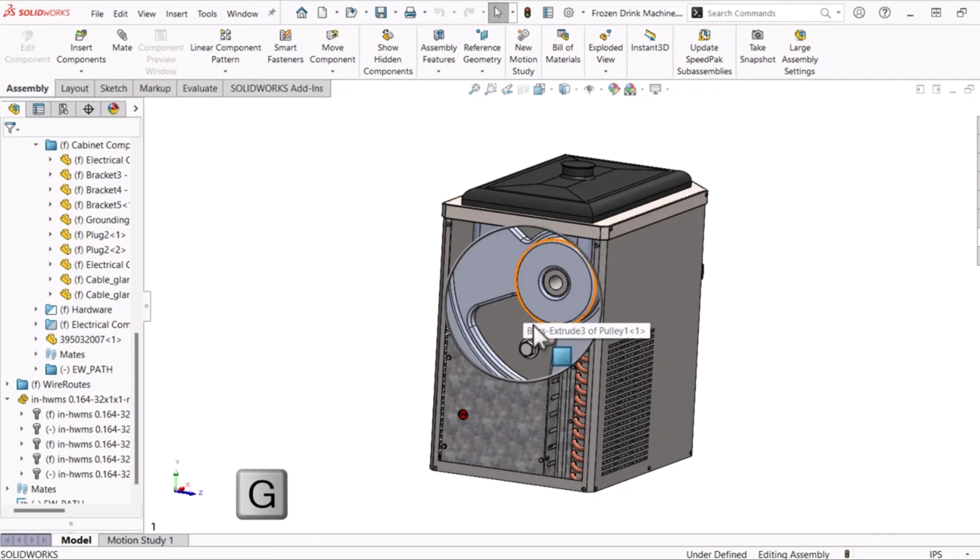Viewport: 980px width, 560px height.
Task: Open the DisplayManager tab icon
Action: 113,109
